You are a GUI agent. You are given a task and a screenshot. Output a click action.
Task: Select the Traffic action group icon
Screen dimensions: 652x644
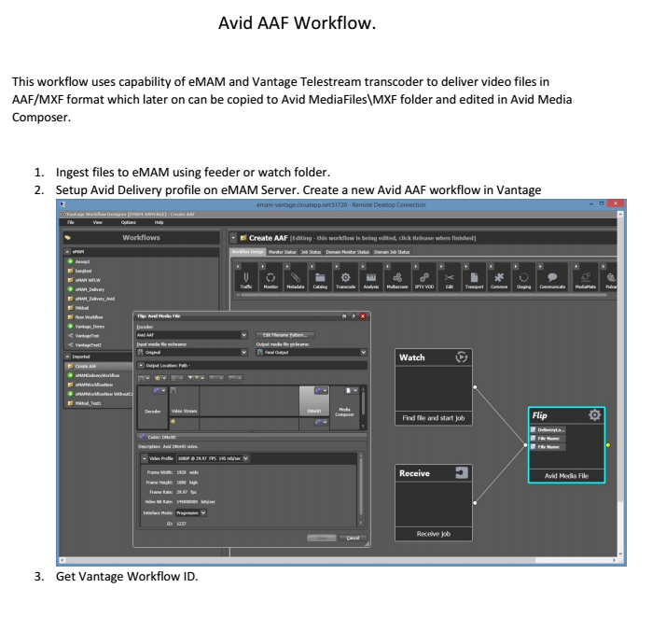[x=245, y=278]
